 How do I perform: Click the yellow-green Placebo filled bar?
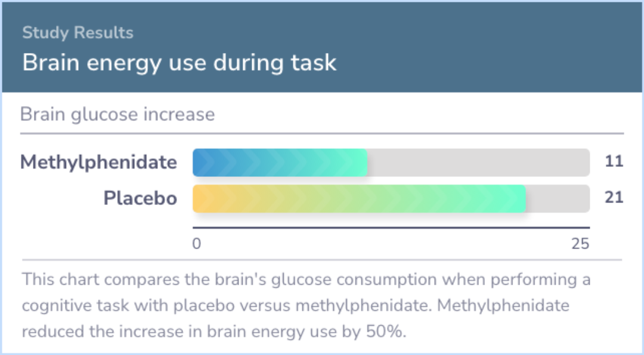pos(359,198)
